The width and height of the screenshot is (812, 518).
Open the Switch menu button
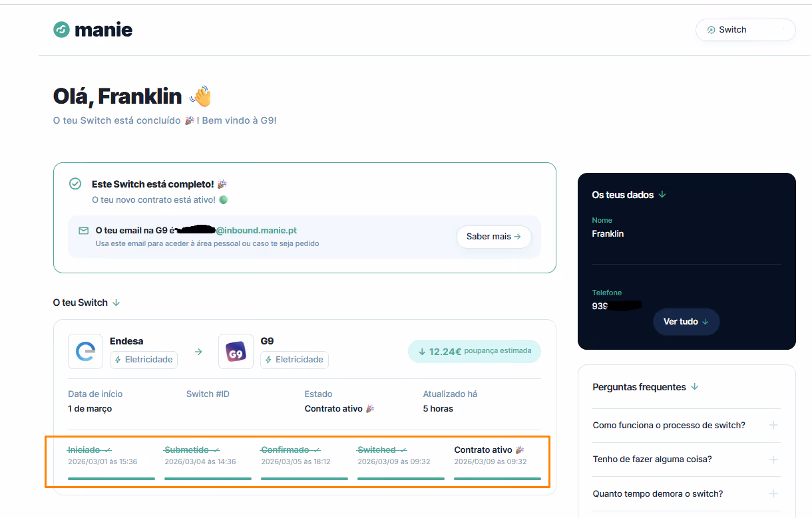coord(745,30)
